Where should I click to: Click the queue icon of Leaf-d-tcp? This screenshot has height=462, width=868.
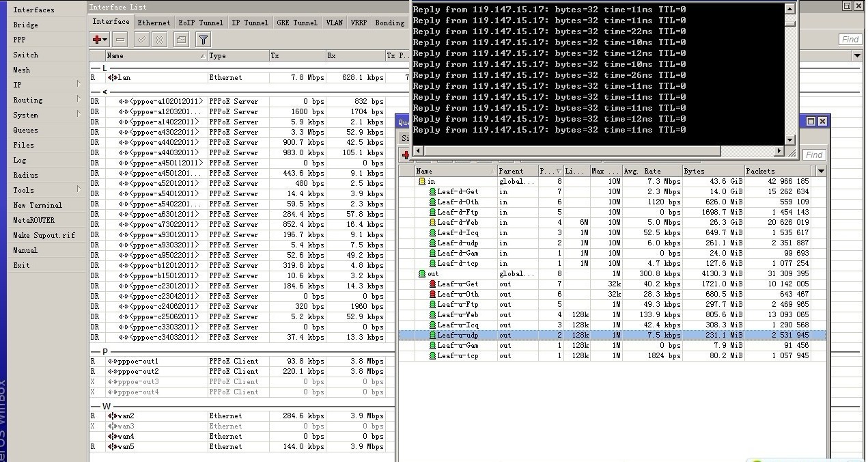pyautogui.click(x=432, y=264)
